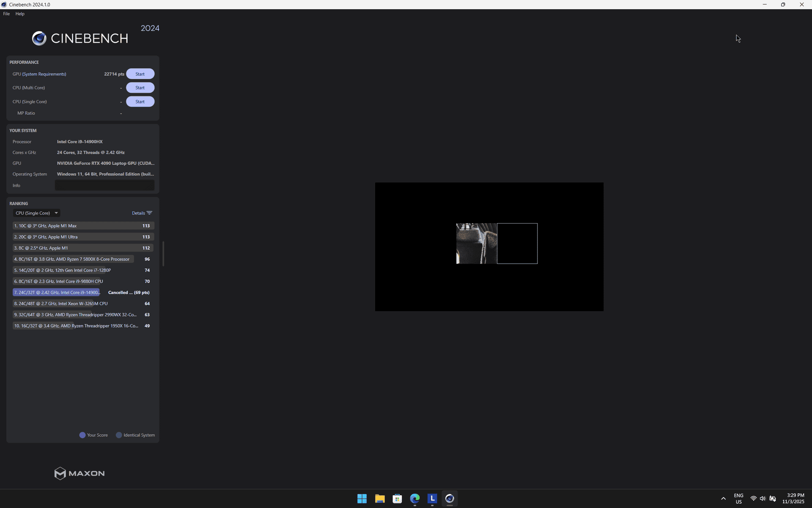Open Microsoft Edge from taskbar
812x508 pixels.
coord(414,499)
